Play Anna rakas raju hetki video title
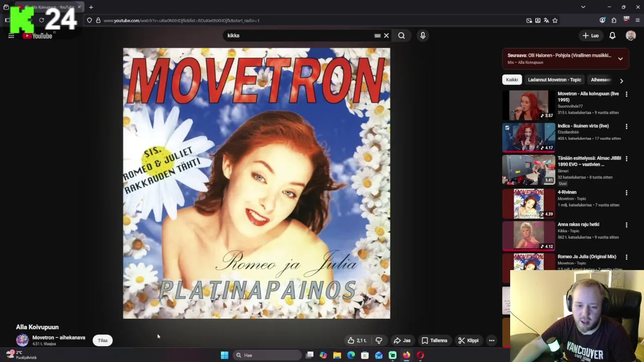Screen dimensions: 644x362 (x=579, y=224)
